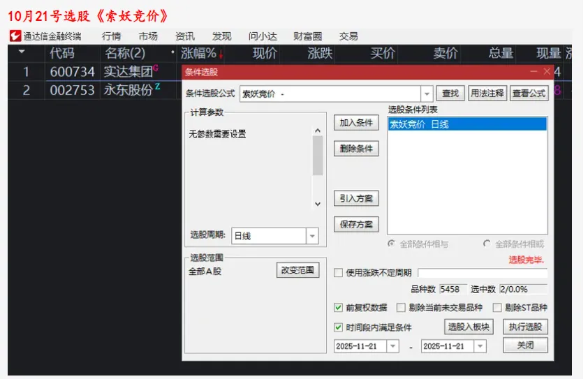588x379 pixels.
Task: Enable 使用涨跌不定周期 checkbox
Action: pos(339,273)
